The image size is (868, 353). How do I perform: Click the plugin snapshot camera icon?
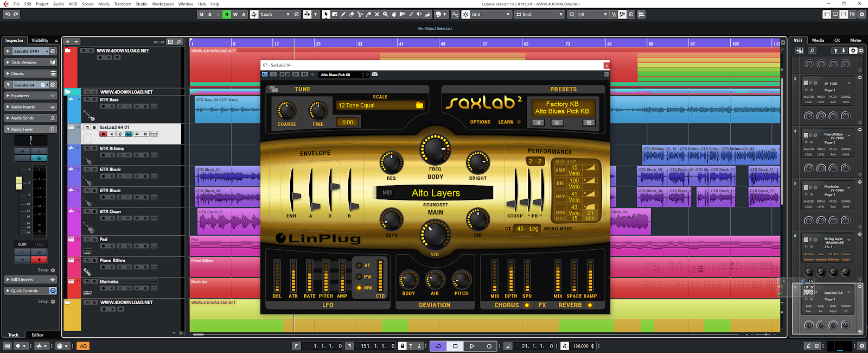374,74
